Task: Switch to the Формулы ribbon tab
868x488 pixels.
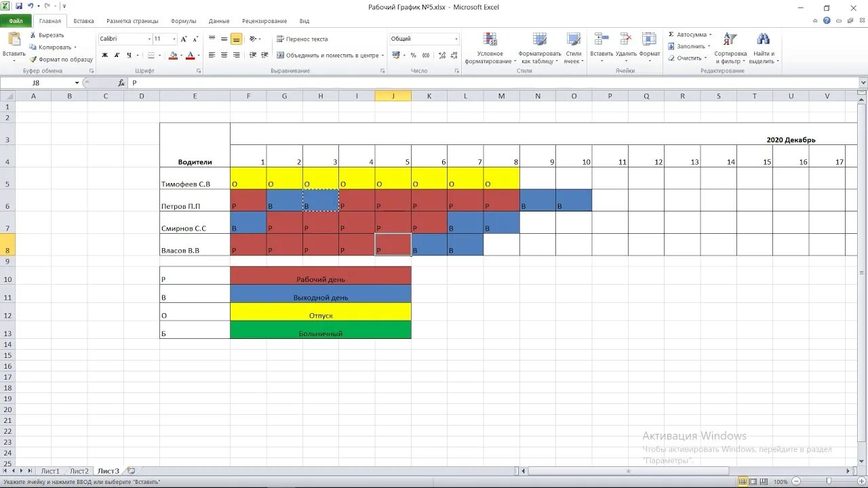Action: [x=184, y=21]
